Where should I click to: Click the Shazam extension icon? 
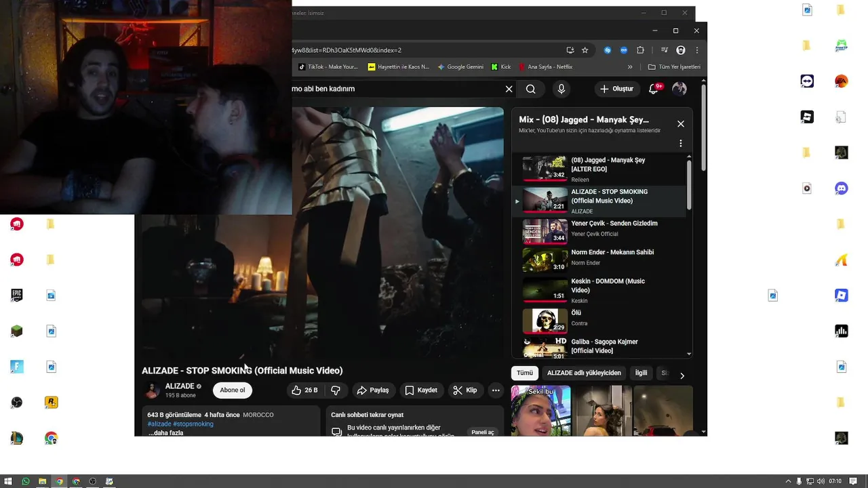coord(608,50)
